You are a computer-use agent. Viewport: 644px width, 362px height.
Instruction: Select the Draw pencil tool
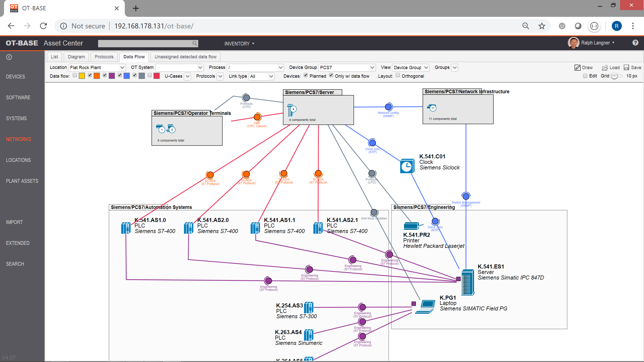coord(577,67)
